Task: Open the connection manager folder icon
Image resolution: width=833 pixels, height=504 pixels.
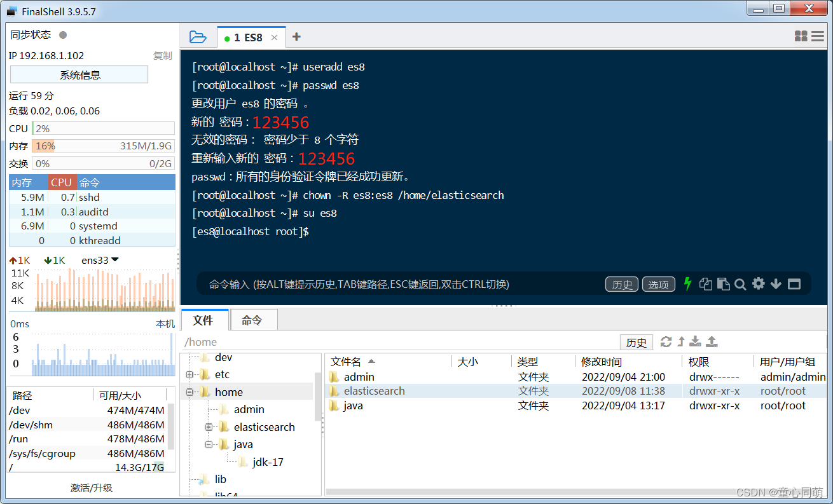Action: click(x=198, y=37)
